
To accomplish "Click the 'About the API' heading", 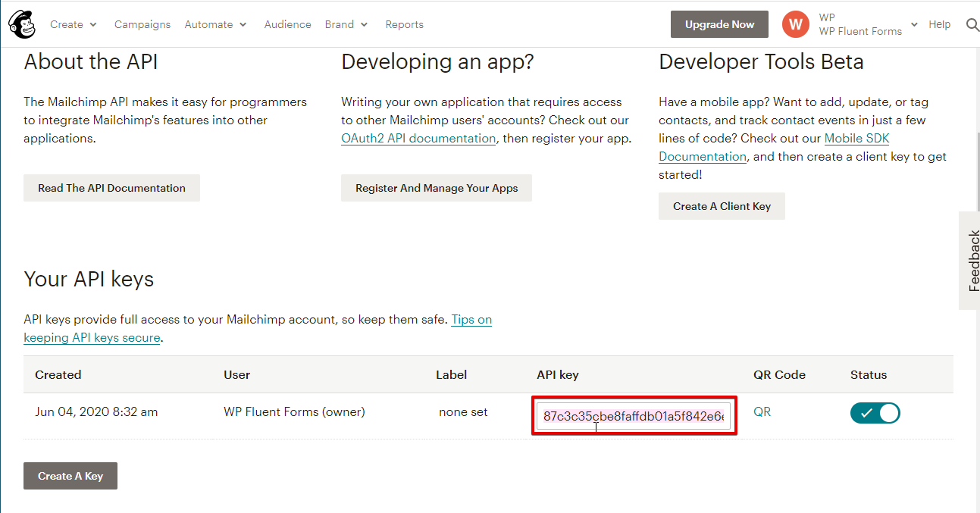I will tap(91, 61).
